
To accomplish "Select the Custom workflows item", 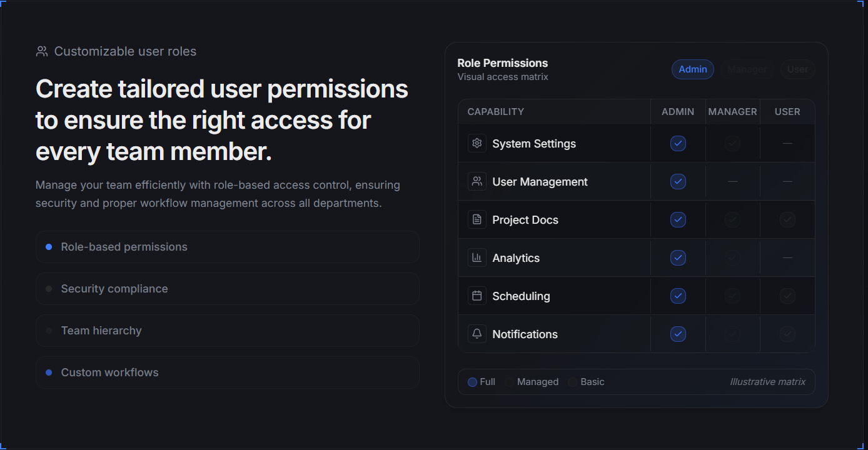I will [x=227, y=372].
